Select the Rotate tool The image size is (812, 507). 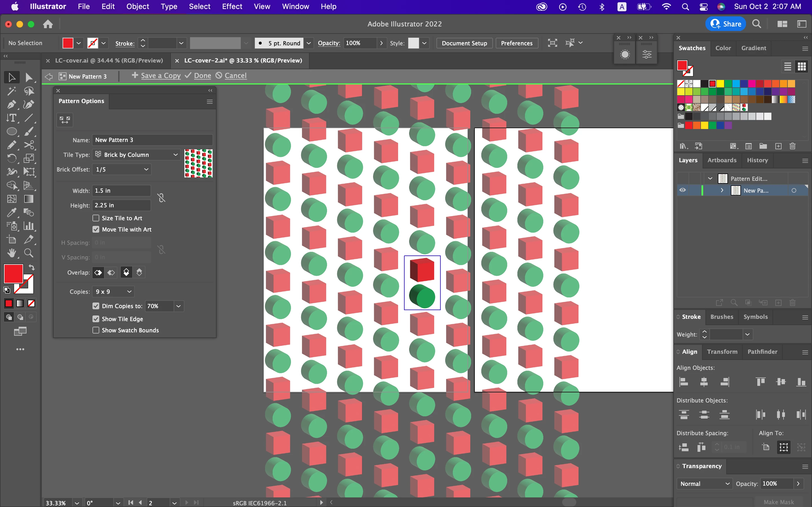[x=11, y=158]
